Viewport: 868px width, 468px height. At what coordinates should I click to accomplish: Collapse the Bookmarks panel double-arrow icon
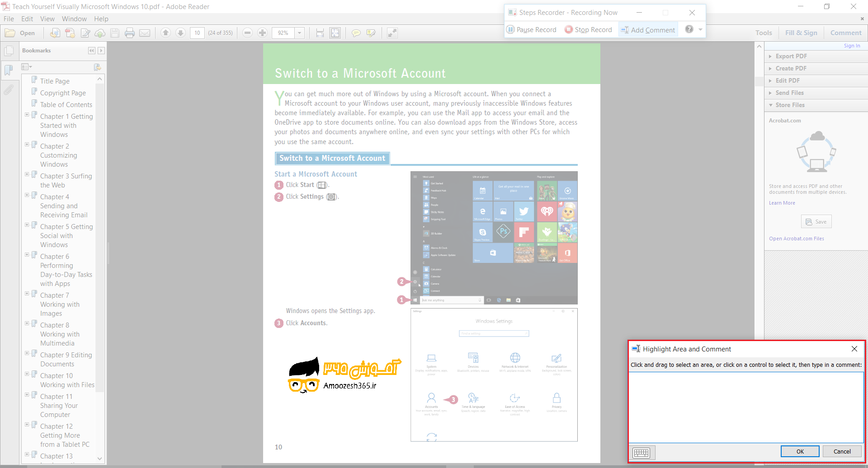click(x=92, y=51)
